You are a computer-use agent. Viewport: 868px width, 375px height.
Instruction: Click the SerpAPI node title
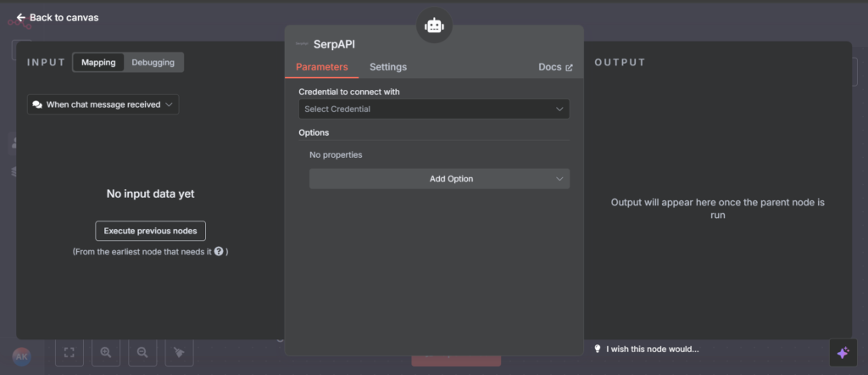click(334, 44)
